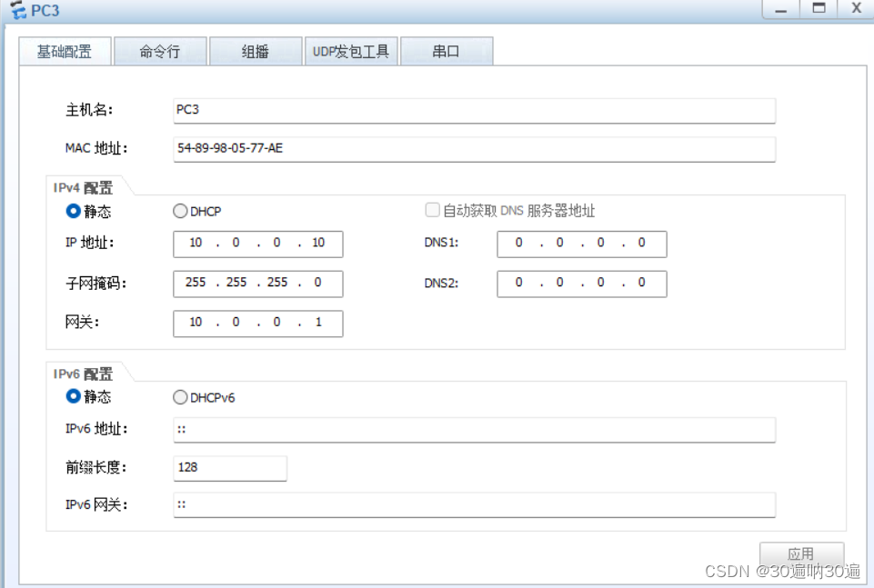This screenshot has width=874, height=588.
Task: Click the IP 地址 field 10.0.0.10
Action: 258,244
